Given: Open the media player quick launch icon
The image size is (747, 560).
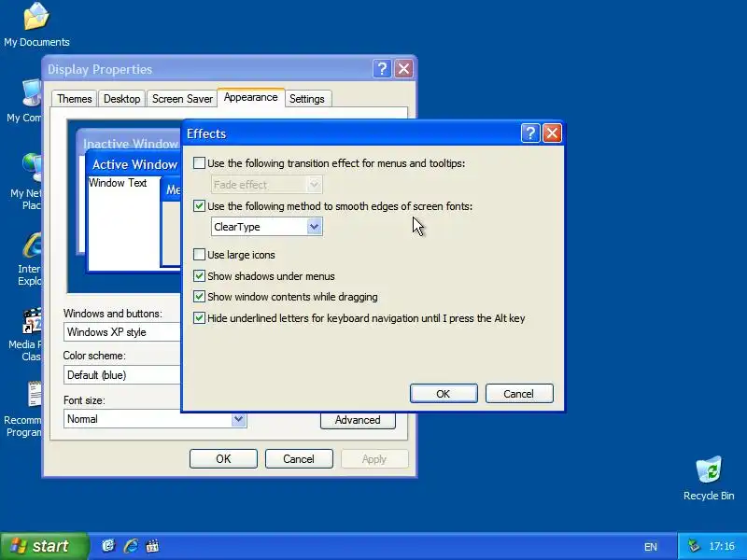Looking at the screenshot, I should [x=152, y=546].
